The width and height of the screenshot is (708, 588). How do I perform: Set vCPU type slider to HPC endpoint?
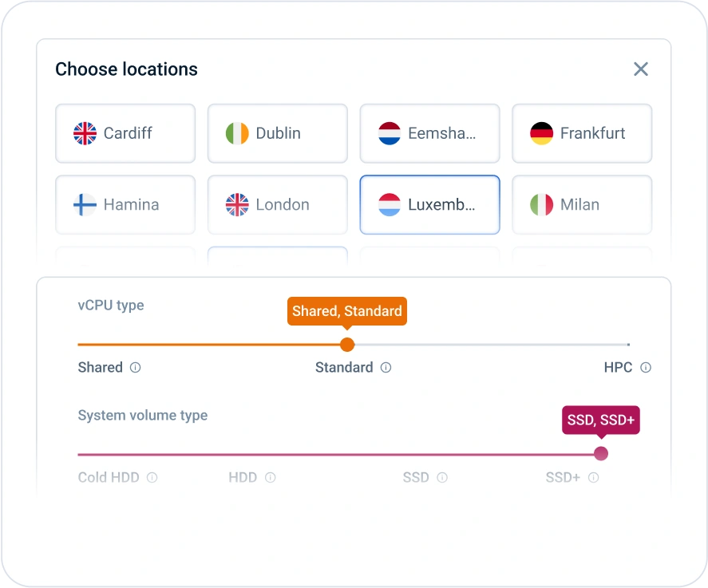point(628,345)
